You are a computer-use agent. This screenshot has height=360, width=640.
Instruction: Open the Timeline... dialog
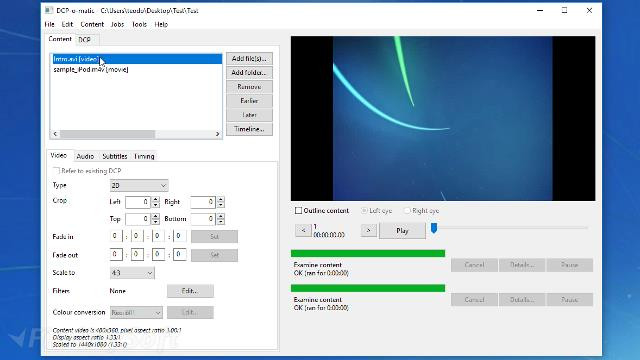(x=249, y=129)
